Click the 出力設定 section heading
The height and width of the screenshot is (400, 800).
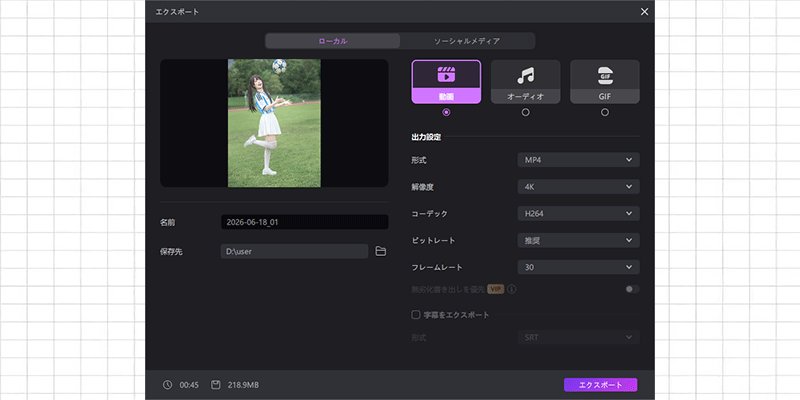tap(426, 137)
